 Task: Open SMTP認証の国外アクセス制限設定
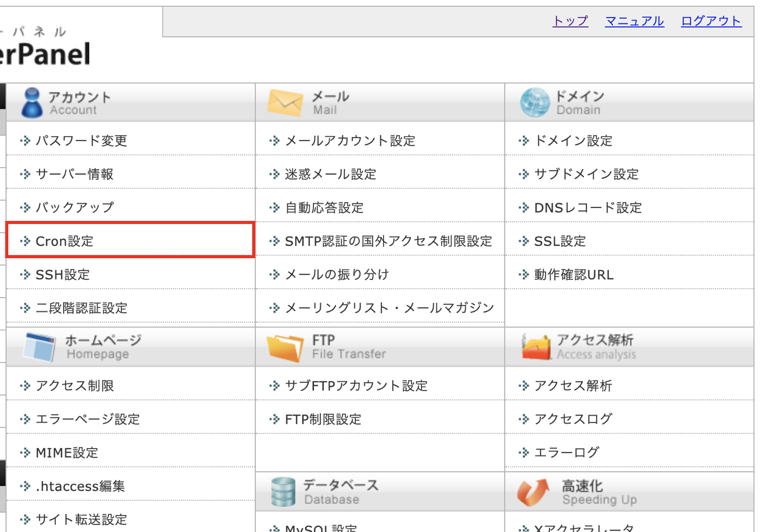[x=388, y=241]
